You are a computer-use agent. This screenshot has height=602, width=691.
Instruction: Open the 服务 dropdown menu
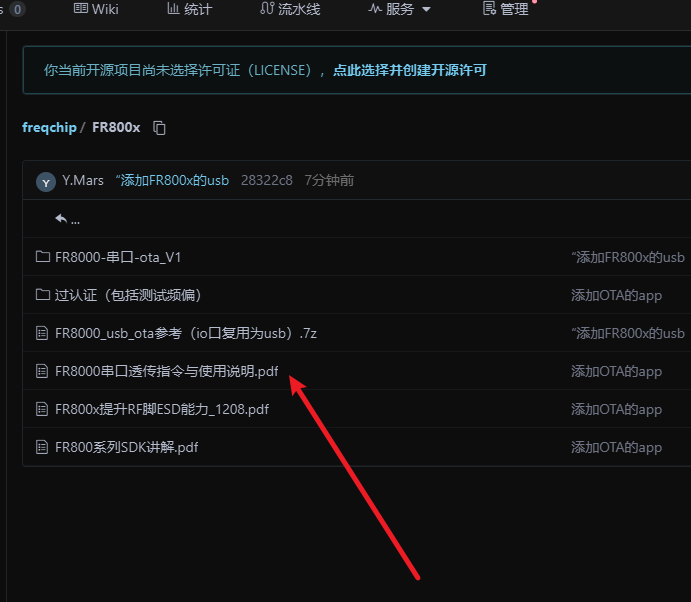coord(400,9)
